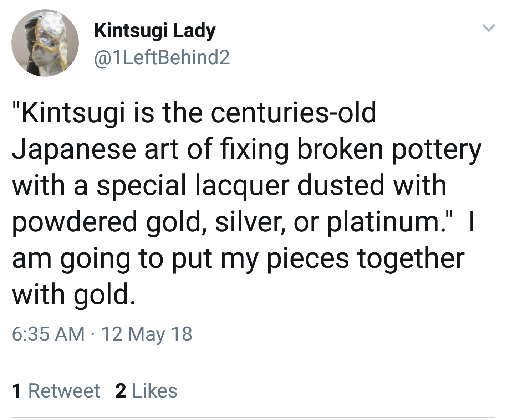The image size is (510, 420).
Task: Click the word "centuries-old" in the tweet
Action: pos(293,113)
